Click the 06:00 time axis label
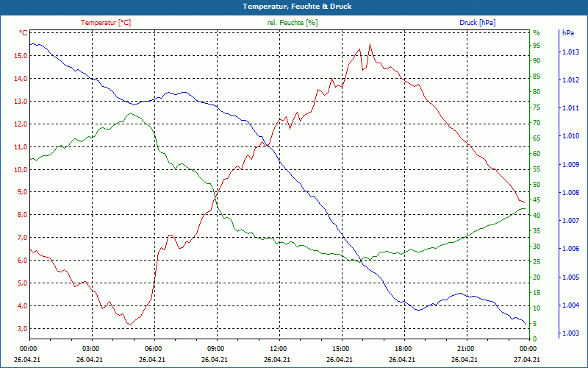 click(153, 348)
